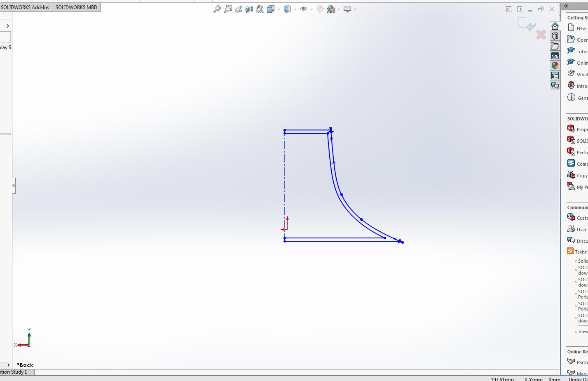Click the Apply Scene icon
The width and height of the screenshot is (588, 381).
click(331, 9)
